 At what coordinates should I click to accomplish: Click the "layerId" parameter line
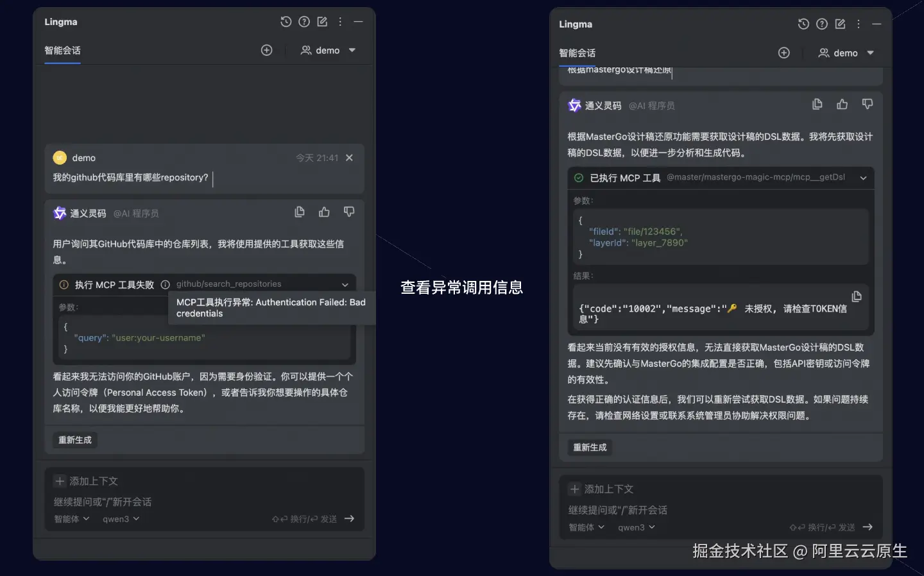638,243
